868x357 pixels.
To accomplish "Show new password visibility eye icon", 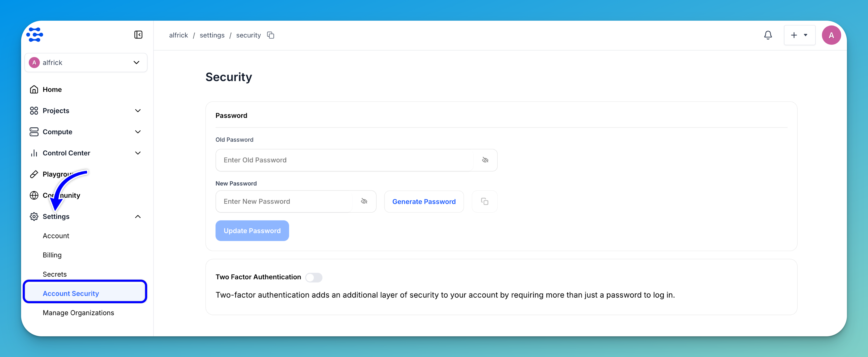I will (364, 201).
